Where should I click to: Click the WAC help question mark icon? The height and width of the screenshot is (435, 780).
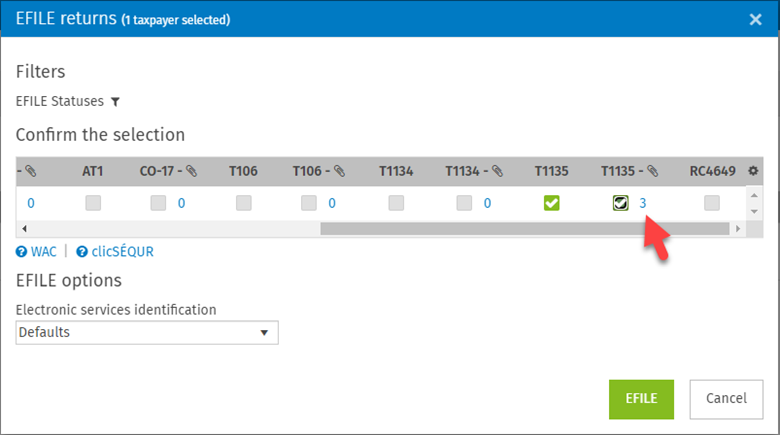(21, 252)
